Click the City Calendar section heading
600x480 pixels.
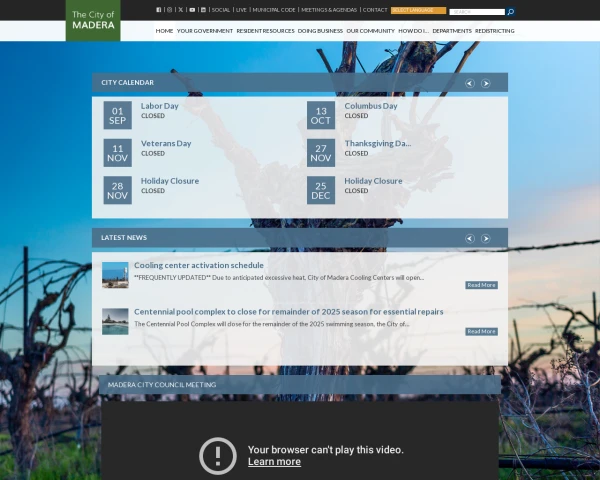tap(127, 83)
